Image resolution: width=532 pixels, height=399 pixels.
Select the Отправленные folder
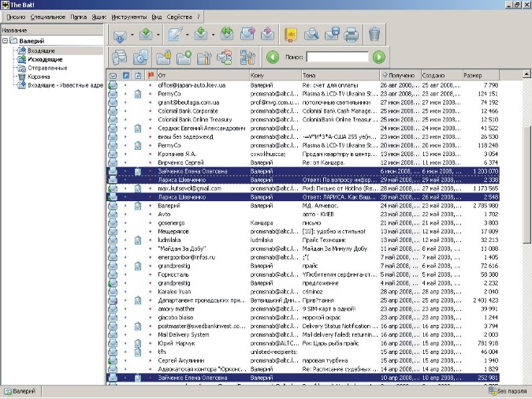pos(47,68)
